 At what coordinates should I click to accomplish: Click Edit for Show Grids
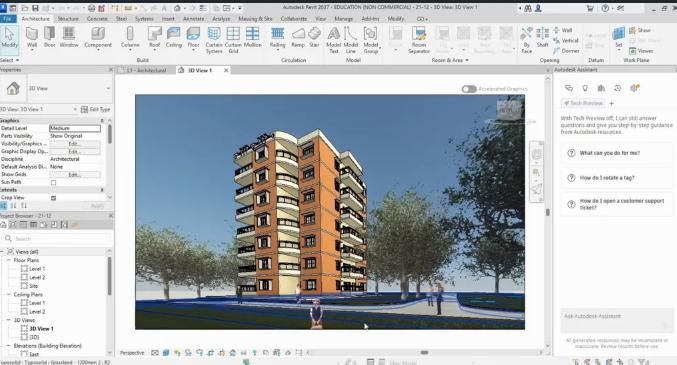(x=75, y=175)
